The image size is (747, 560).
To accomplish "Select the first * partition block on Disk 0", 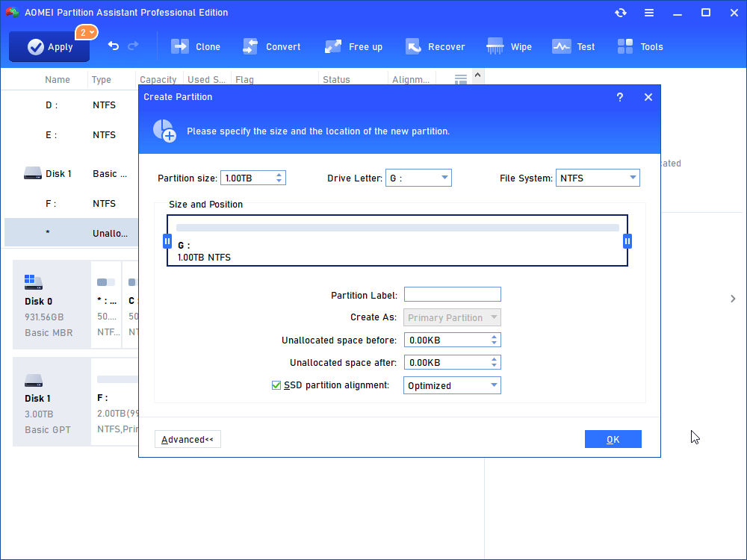I will click(106, 305).
